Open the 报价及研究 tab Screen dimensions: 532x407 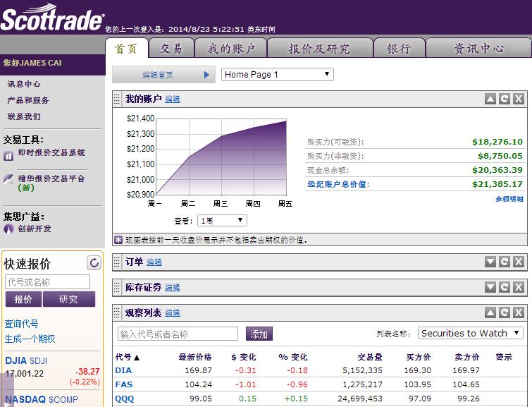[x=318, y=49]
